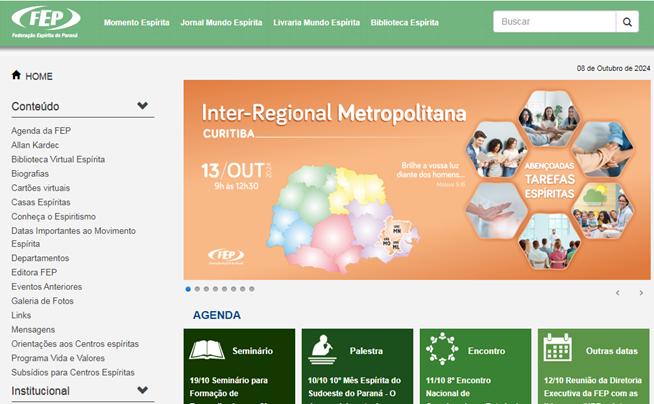Open Programa Vida e Valores link
Screen dimensions: 654x404
(x=58, y=358)
